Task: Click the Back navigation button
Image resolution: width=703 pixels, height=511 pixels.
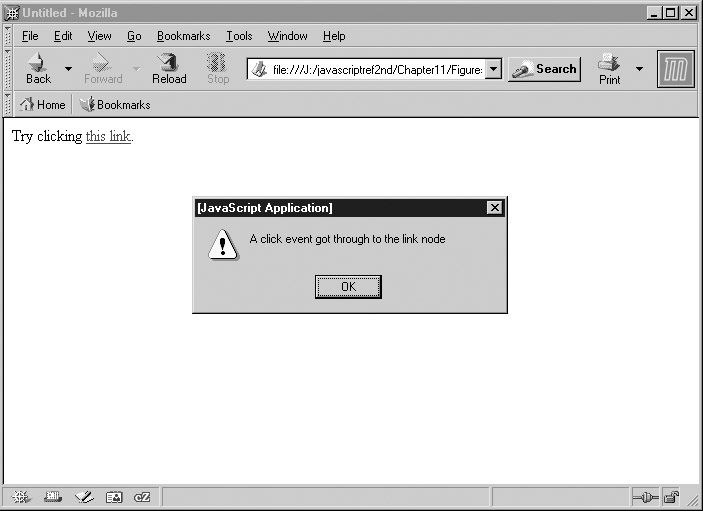Action: click(x=38, y=68)
